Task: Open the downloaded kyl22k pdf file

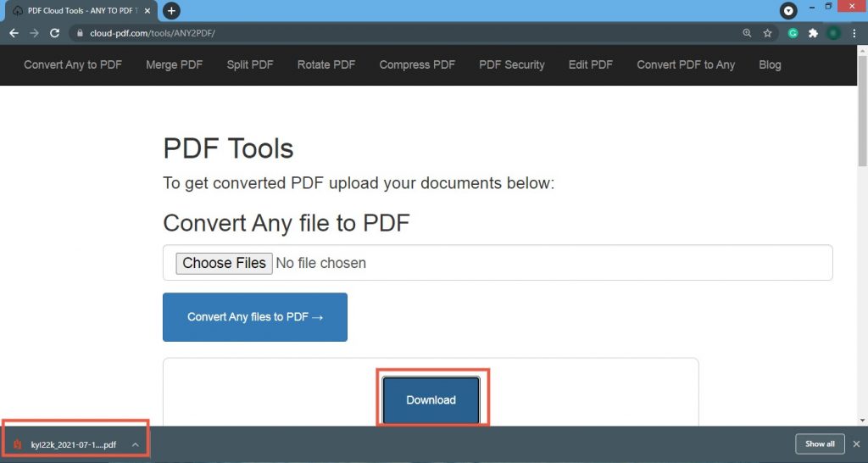Action: tap(73, 444)
